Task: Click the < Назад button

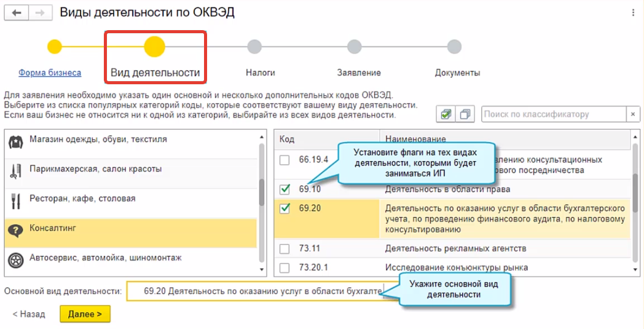Action: [x=28, y=314]
